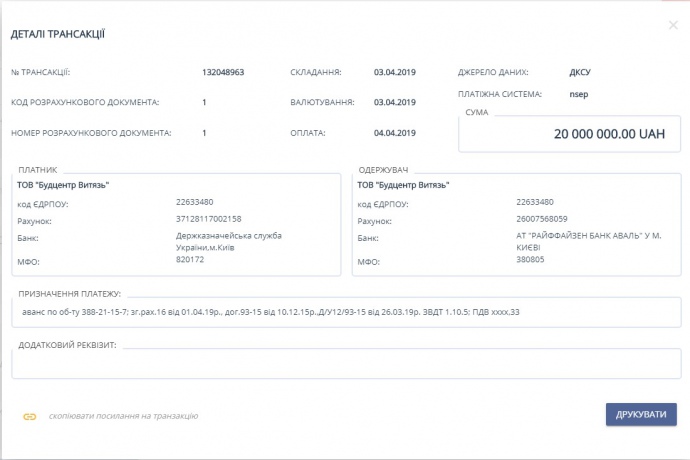Click the ДЕТАЛІ ТРАНСАКЦІЇ heading

58,35
